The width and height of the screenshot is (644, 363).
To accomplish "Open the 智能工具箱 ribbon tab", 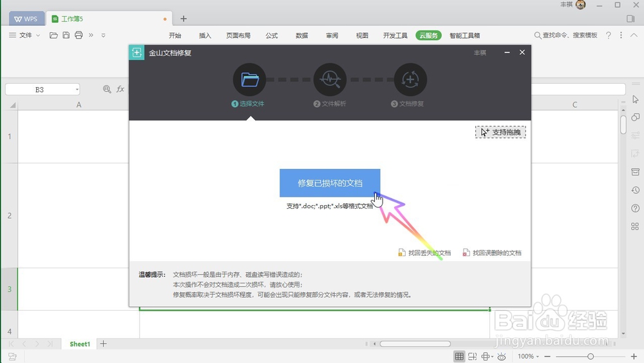I will [464, 35].
